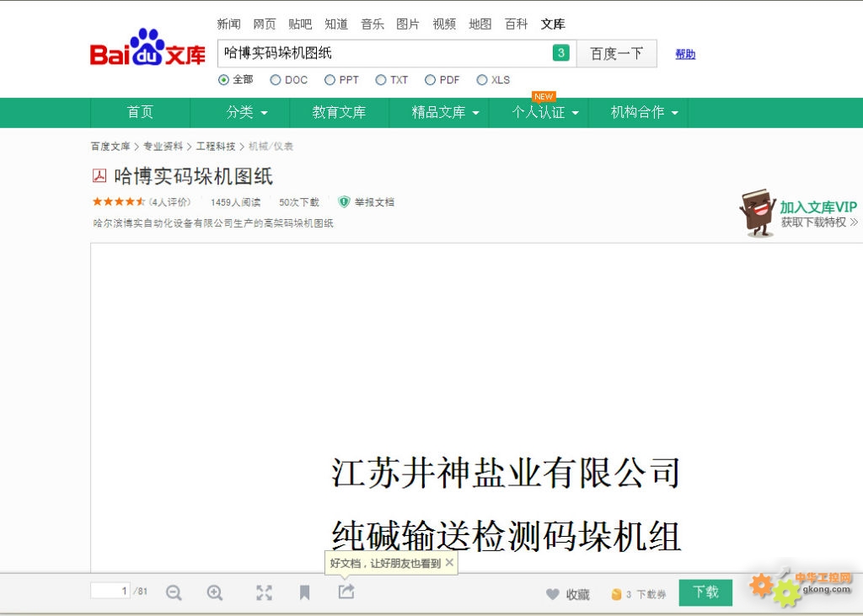Share the document with friends
Image resolution: width=863 pixels, height=616 pixels.
click(x=346, y=592)
